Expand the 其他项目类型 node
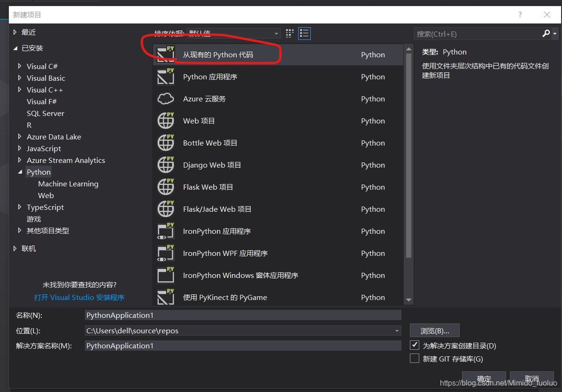This screenshot has height=392, width=562. click(x=19, y=231)
